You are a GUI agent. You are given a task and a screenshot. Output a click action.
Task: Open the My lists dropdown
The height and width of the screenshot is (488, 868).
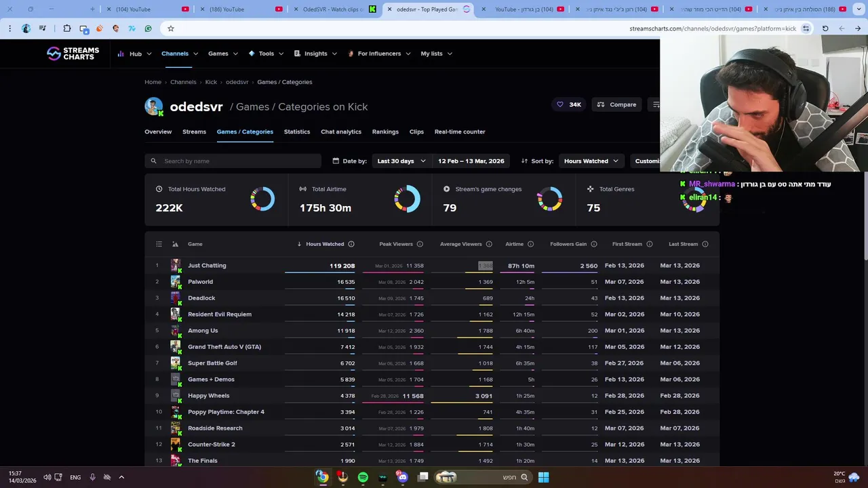436,54
